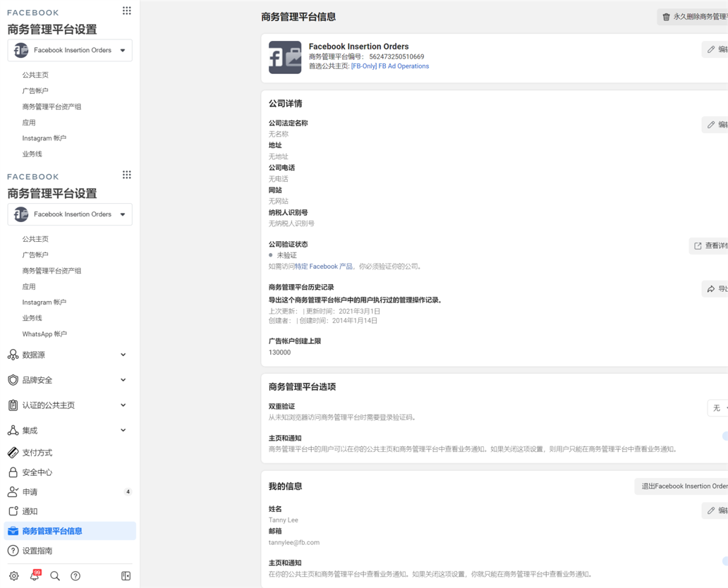Open 广告帐户 in the top sidebar list
This screenshot has width=728, height=588.
tap(35, 90)
